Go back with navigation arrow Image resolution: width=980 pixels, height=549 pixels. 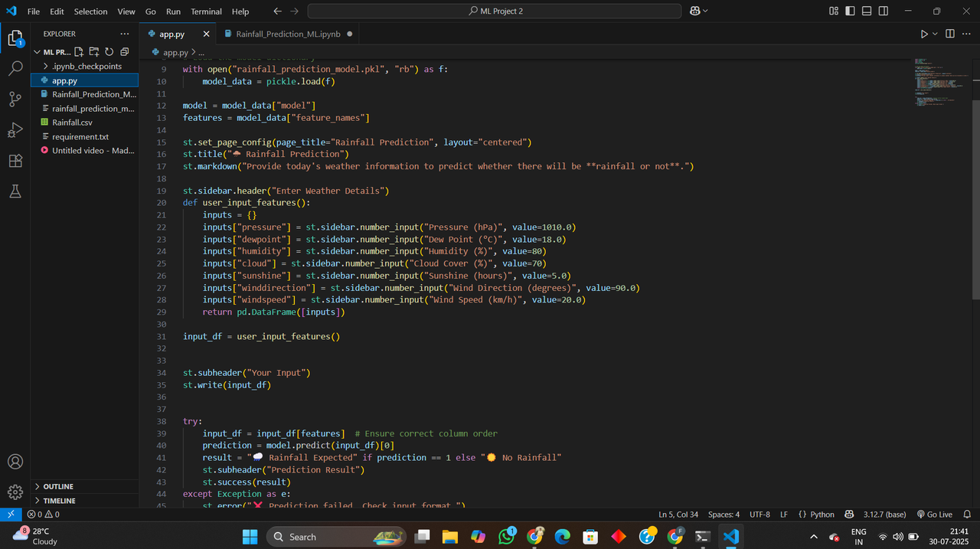(x=277, y=11)
